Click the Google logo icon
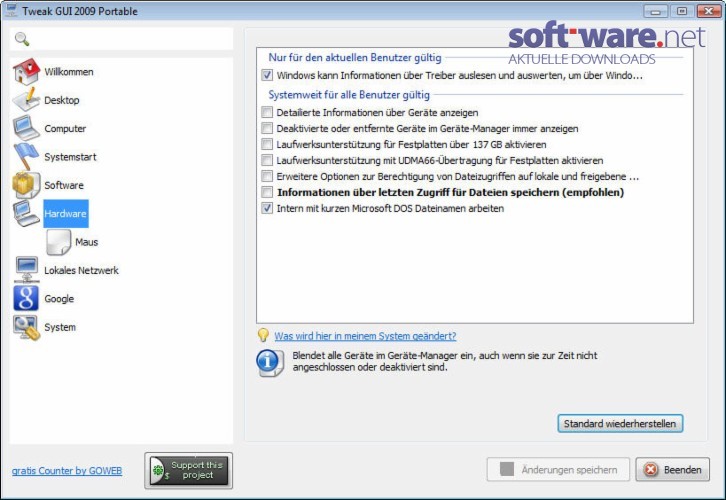 pos(26,298)
